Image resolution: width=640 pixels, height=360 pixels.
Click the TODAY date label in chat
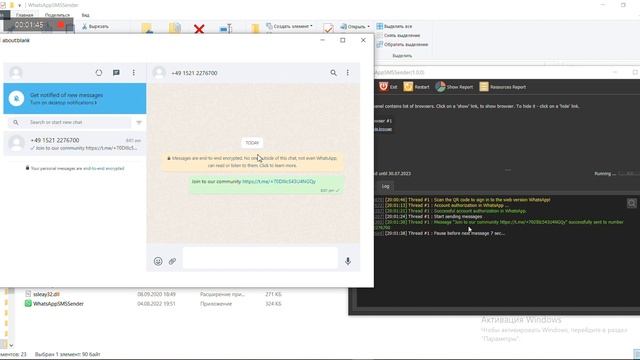pyautogui.click(x=252, y=143)
